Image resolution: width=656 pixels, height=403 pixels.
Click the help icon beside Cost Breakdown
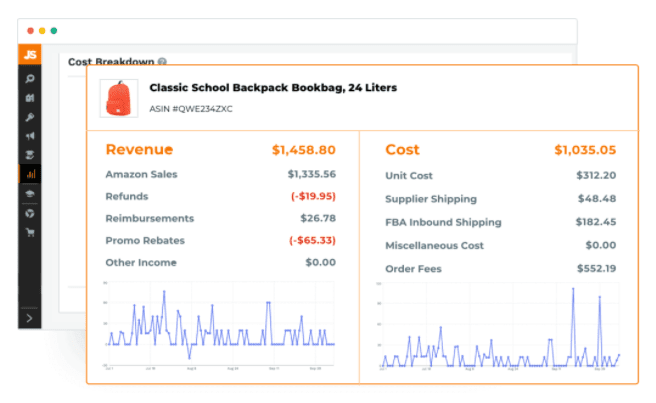[x=162, y=62]
